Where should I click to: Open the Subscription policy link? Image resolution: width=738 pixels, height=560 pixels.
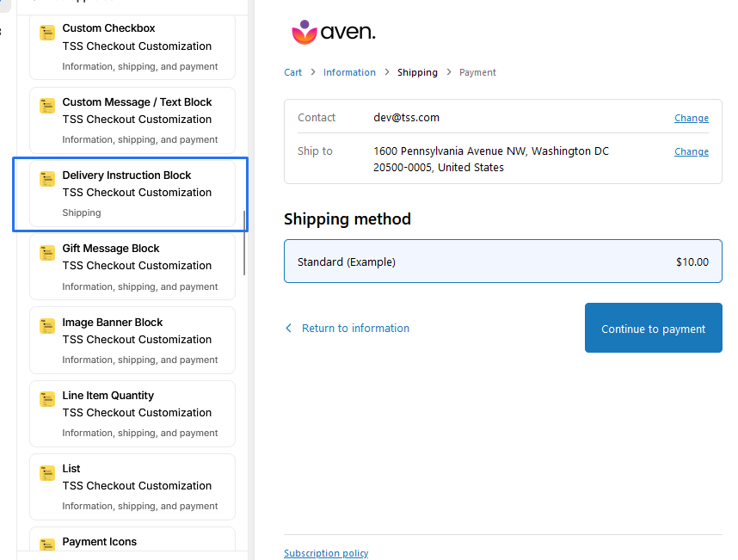[326, 553]
